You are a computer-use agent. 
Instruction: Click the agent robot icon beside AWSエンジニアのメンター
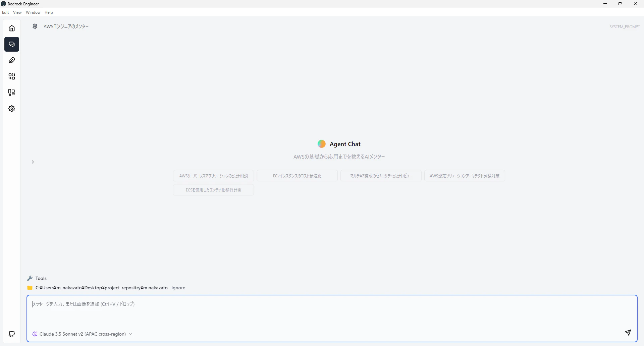click(x=35, y=26)
